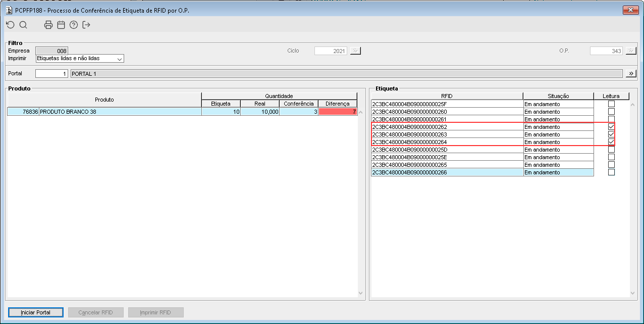Screen dimensions: 644x324
Task: Open the Imprimir dropdown list
Action: click(x=120, y=59)
